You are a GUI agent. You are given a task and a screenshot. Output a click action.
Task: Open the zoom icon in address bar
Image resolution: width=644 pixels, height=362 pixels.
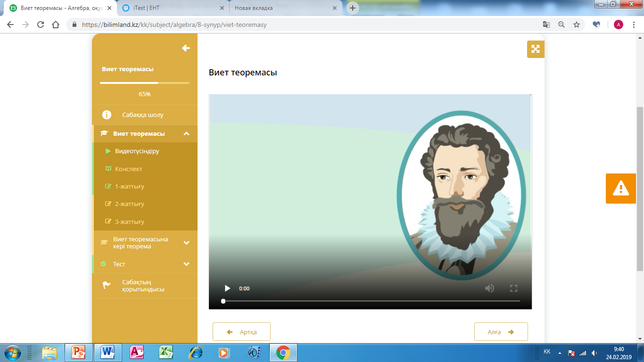click(561, 25)
